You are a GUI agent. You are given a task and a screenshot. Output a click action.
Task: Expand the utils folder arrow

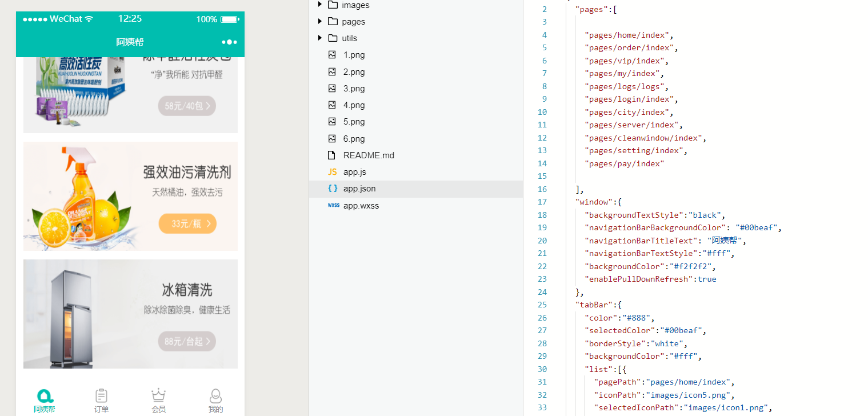(x=320, y=38)
